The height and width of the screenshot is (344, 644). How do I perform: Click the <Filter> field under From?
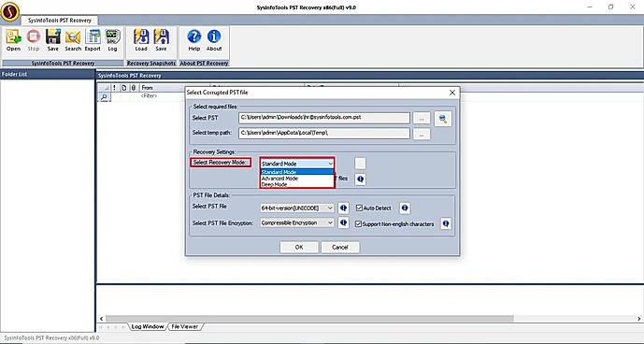coord(149,96)
